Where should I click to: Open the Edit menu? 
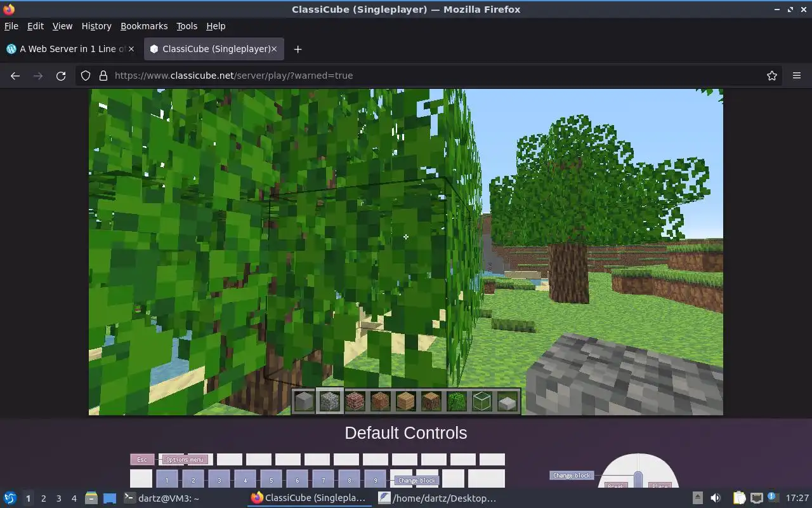click(35, 26)
